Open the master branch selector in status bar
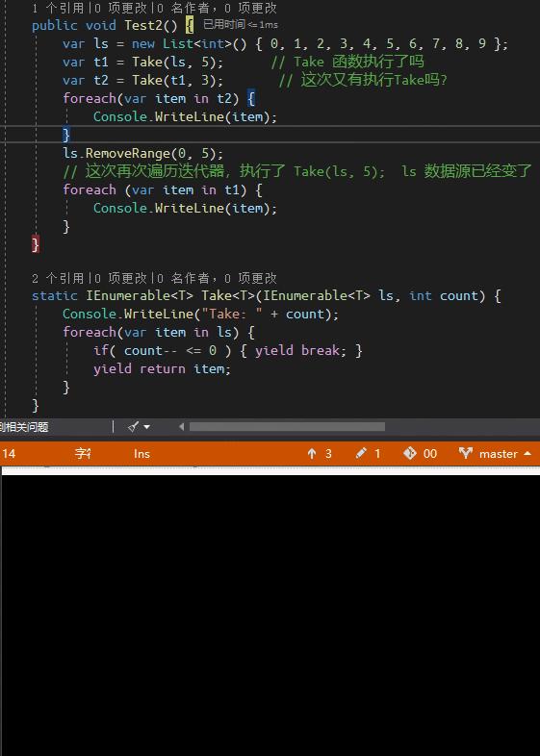Screen dimensions: 540x756 point(495,454)
